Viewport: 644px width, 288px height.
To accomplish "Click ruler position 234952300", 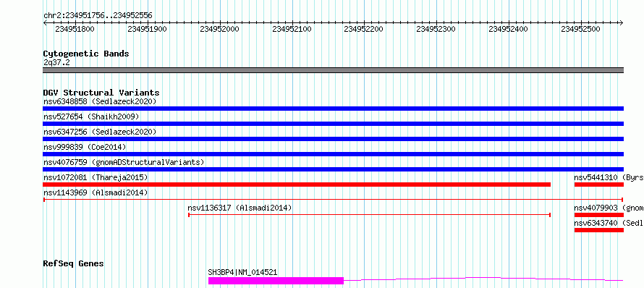I will coord(436,29).
